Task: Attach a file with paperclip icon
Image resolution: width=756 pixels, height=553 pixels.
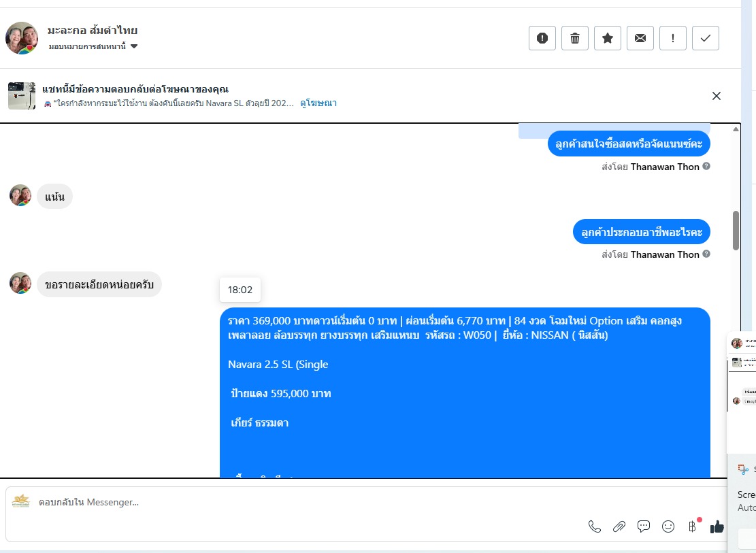Action: (x=619, y=526)
